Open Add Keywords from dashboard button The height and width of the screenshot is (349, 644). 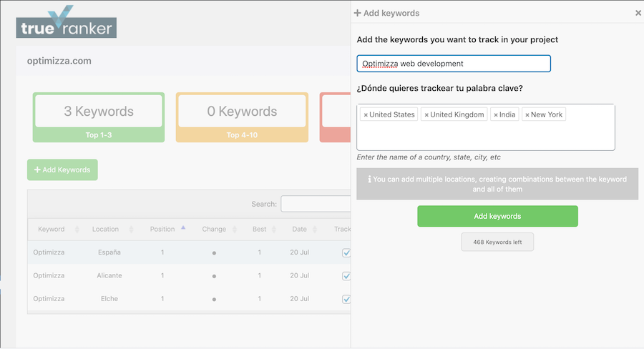pos(62,169)
